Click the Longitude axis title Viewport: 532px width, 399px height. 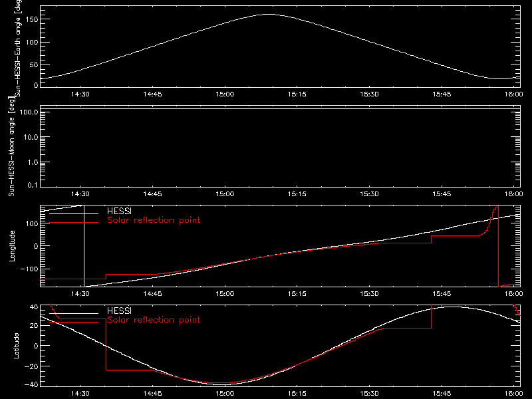tap(12, 246)
